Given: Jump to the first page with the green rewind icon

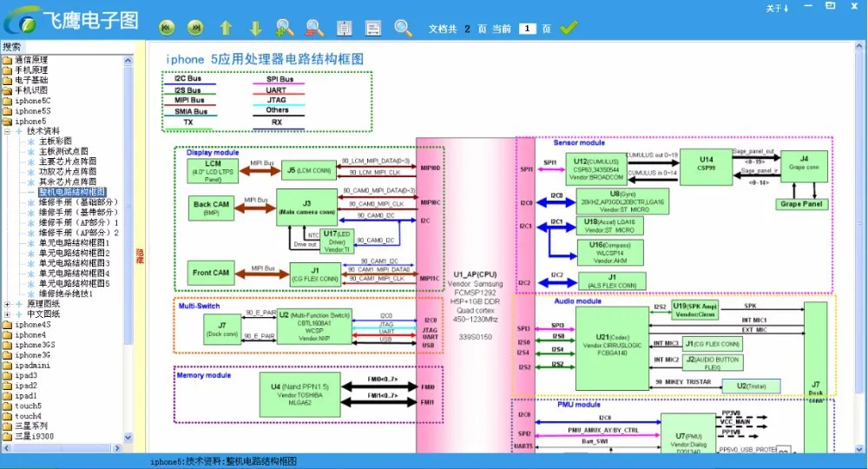Looking at the screenshot, I should coord(167,28).
